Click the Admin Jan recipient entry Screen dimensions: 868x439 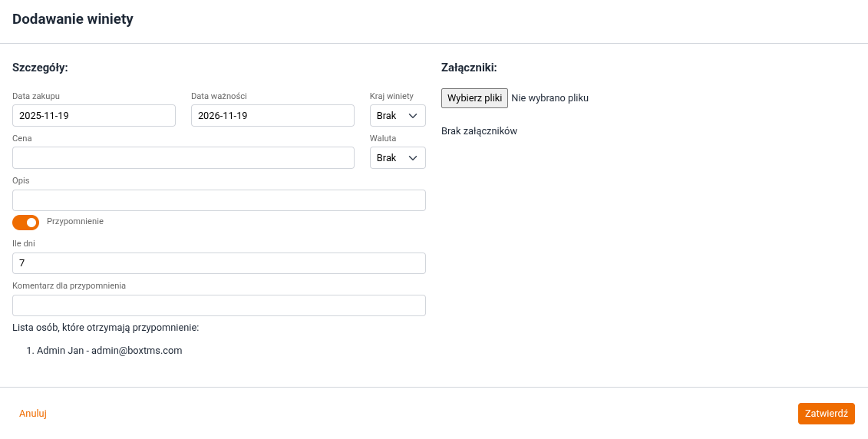[x=109, y=350]
